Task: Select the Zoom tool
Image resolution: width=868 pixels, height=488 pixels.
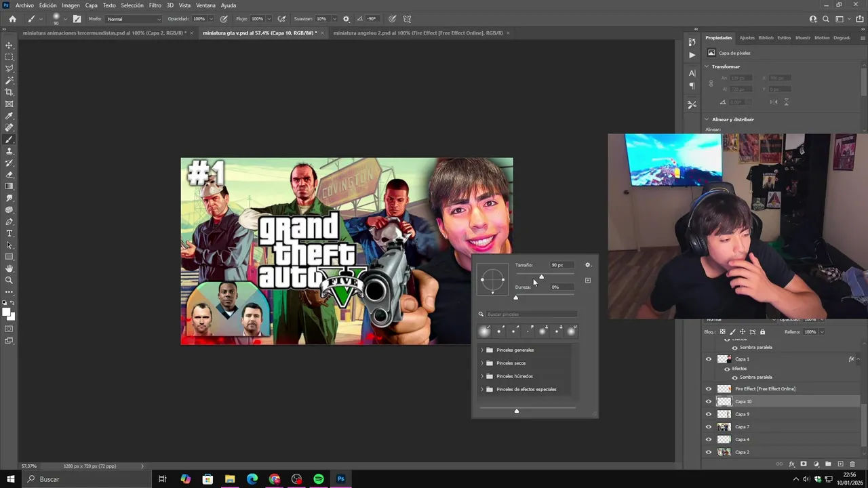Action: [9, 281]
